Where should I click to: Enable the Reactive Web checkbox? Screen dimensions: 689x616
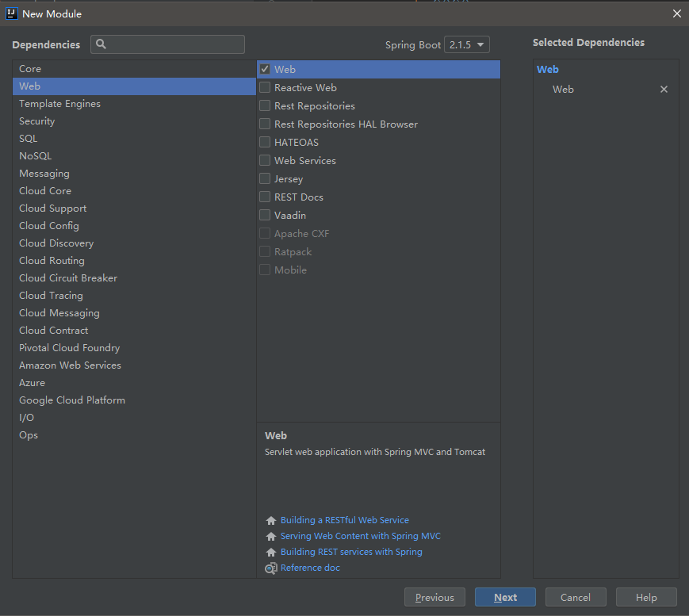[266, 88]
